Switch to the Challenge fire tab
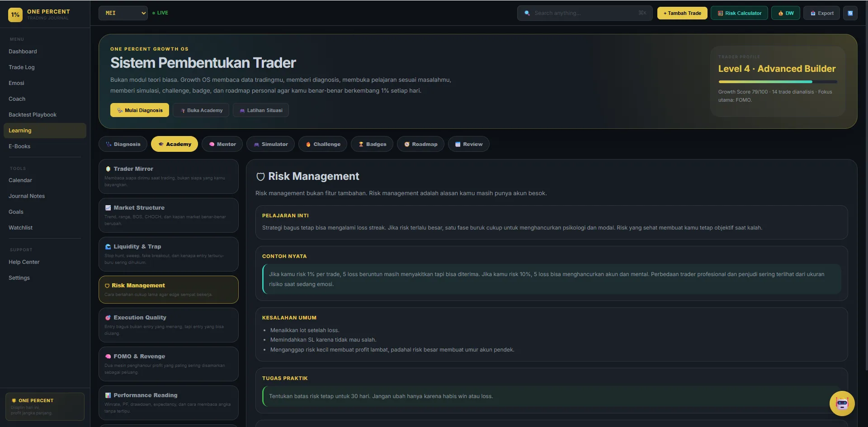Viewport: 868px width, 427px height. click(x=323, y=144)
